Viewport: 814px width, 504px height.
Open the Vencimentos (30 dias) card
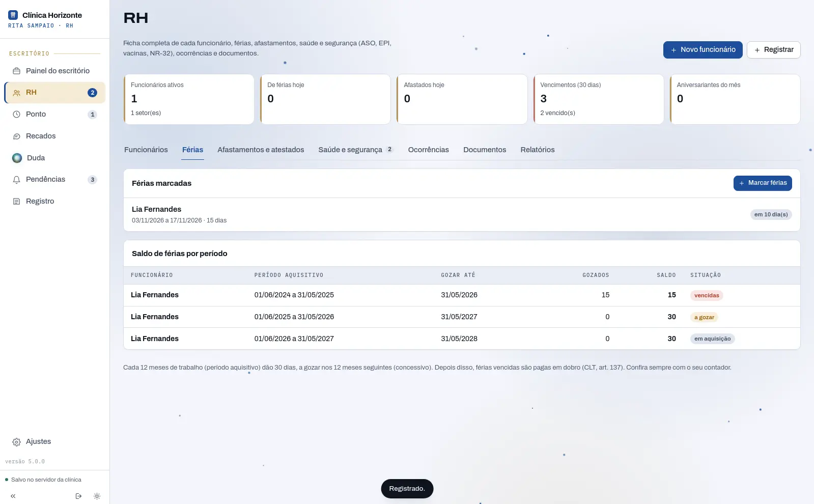[x=599, y=99]
